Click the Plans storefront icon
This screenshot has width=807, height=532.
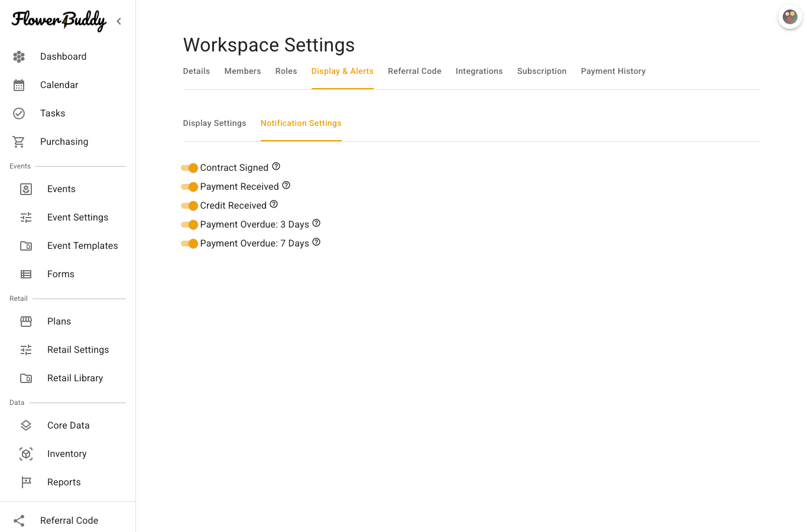tap(26, 322)
